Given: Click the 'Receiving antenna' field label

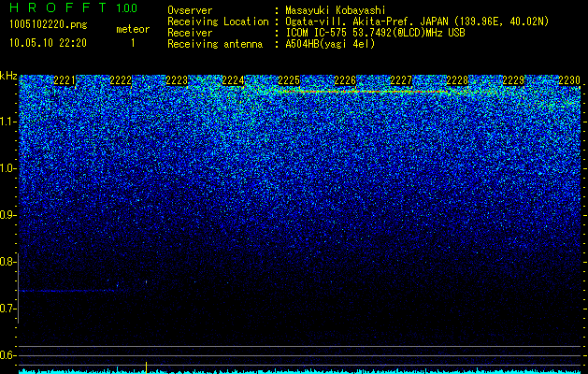Looking at the screenshot, I should [x=215, y=44].
